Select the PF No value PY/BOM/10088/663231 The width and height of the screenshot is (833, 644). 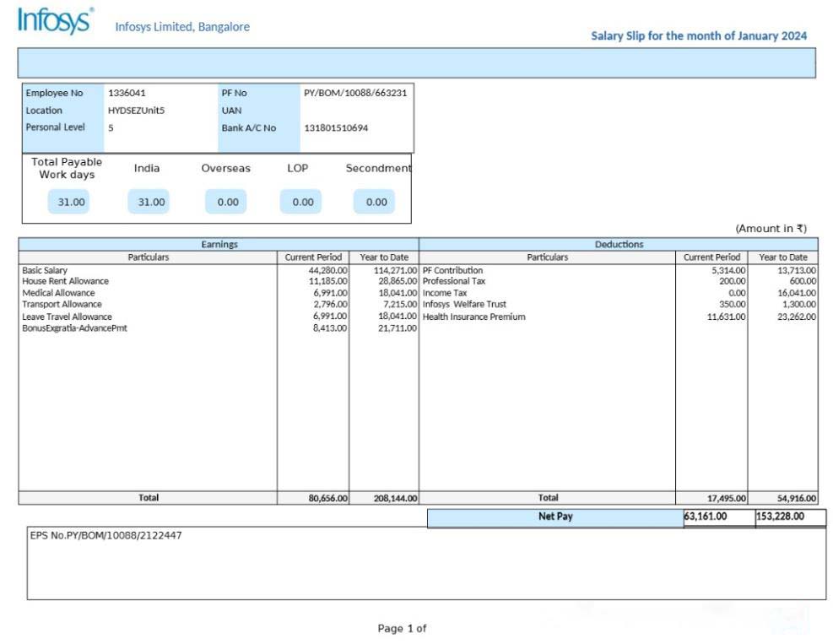[355, 94]
